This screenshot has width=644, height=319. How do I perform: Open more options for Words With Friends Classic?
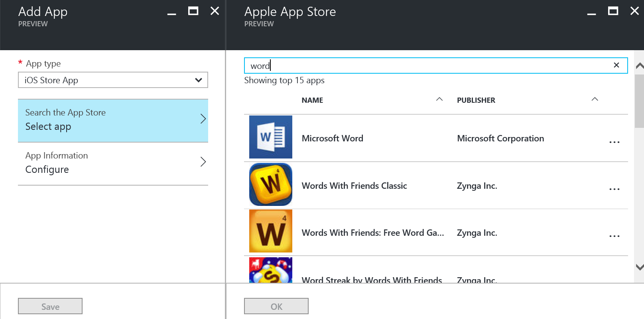point(614,189)
